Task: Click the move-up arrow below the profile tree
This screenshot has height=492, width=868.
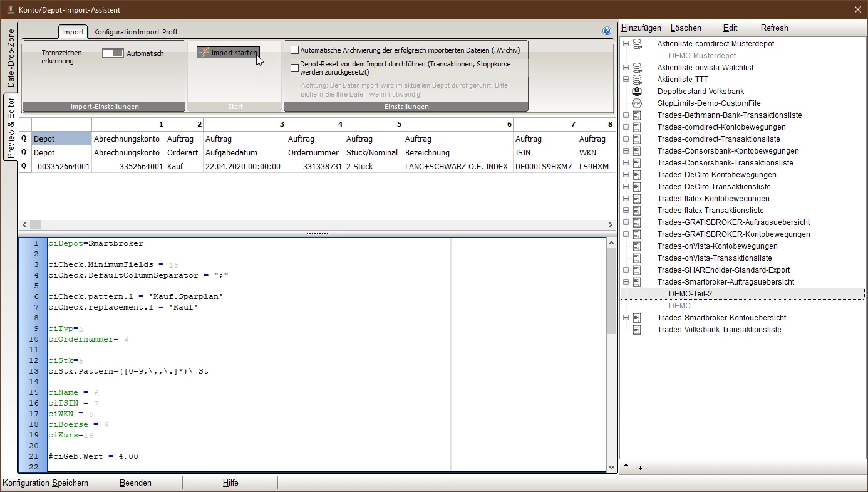Action: (x=626, y=467)
